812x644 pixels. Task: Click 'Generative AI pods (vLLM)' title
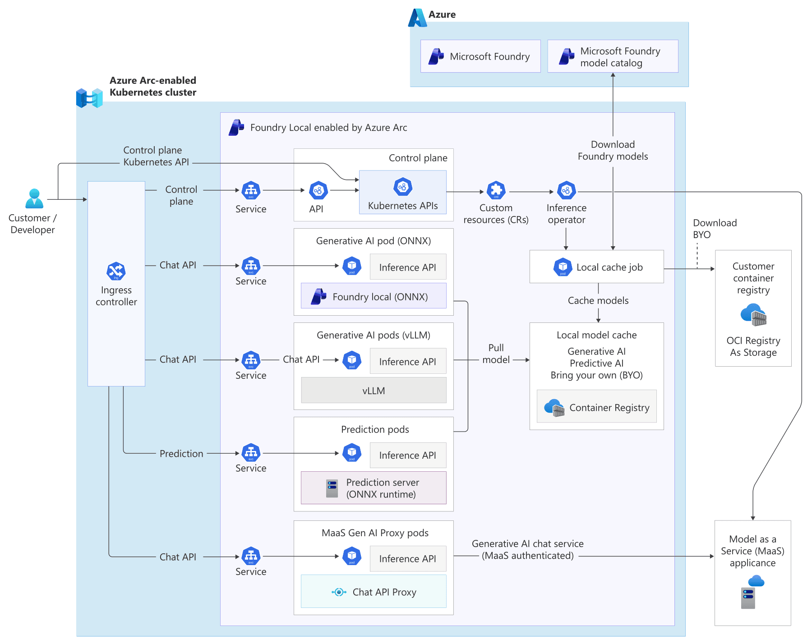click(x=374, y=335)
